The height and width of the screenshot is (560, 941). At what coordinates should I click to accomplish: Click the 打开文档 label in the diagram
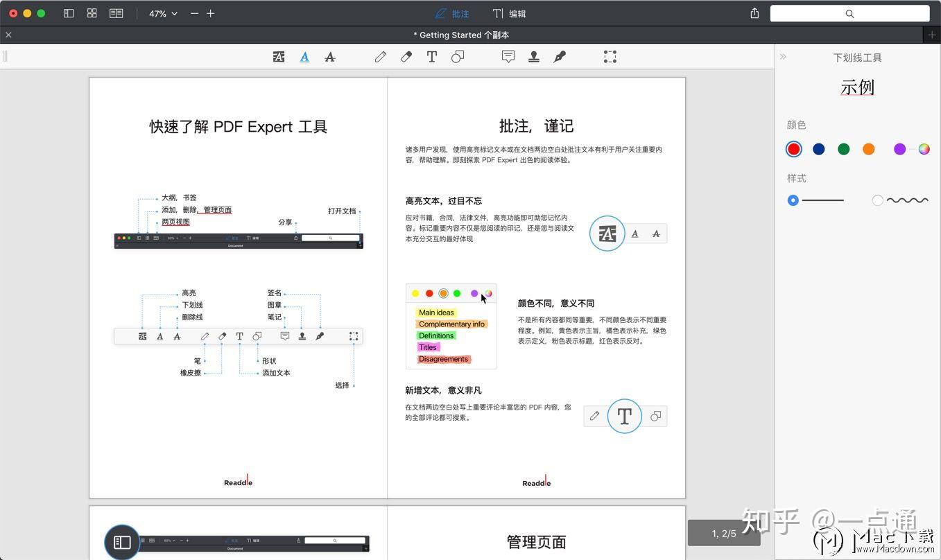click(342, 211)
